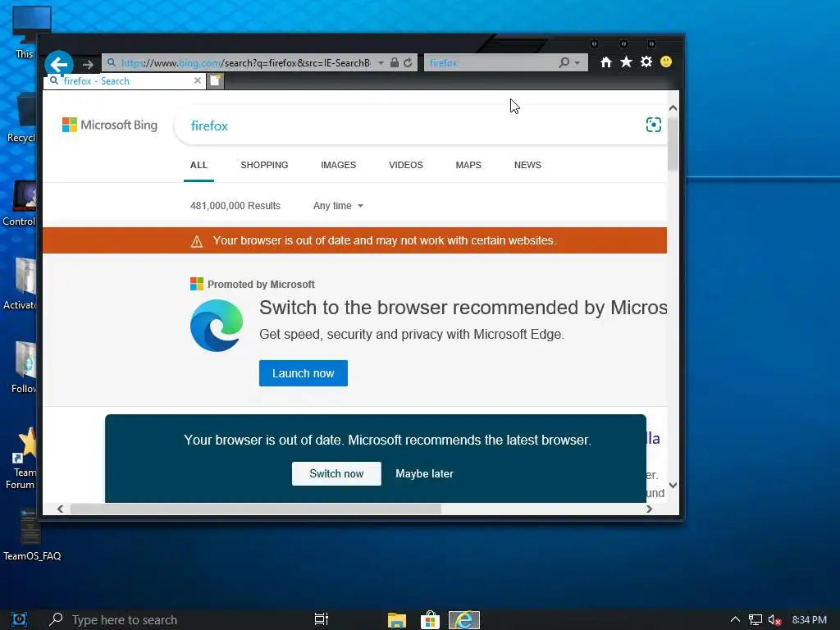Click the vertical scrollbar down arrow
The image size is (840, 630).
673,486
